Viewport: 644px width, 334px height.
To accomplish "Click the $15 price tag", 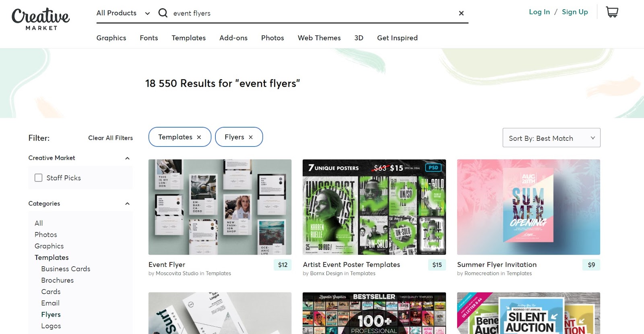I will click(437, 265).
